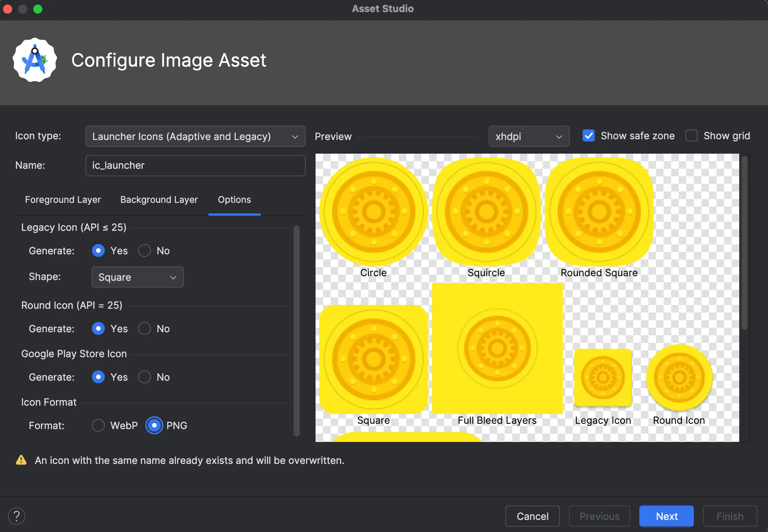Click the Next button
This screenshot has height=532, width=768.
point(666,516)
